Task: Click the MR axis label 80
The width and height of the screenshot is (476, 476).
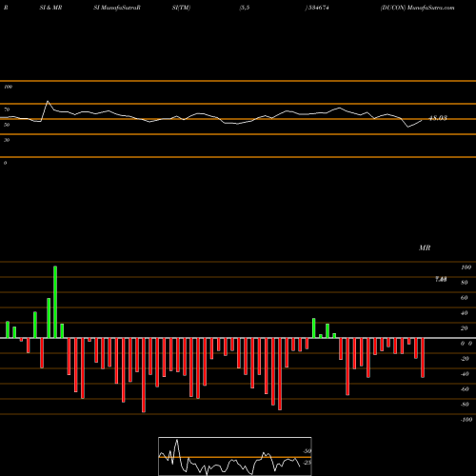Action: tap(465, 283)
